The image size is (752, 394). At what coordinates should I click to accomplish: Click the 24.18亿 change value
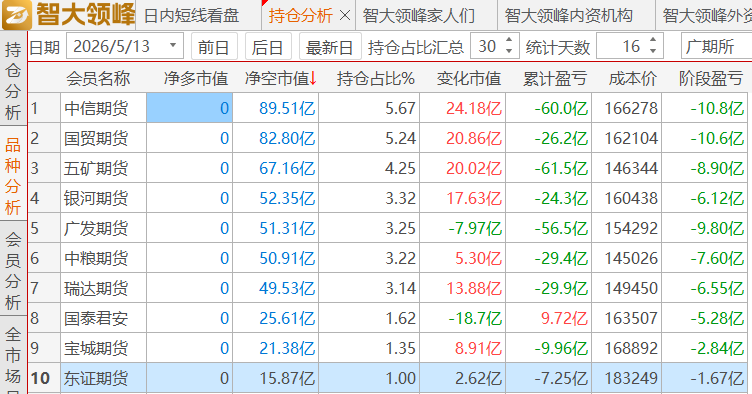click(x=463, y=108)
